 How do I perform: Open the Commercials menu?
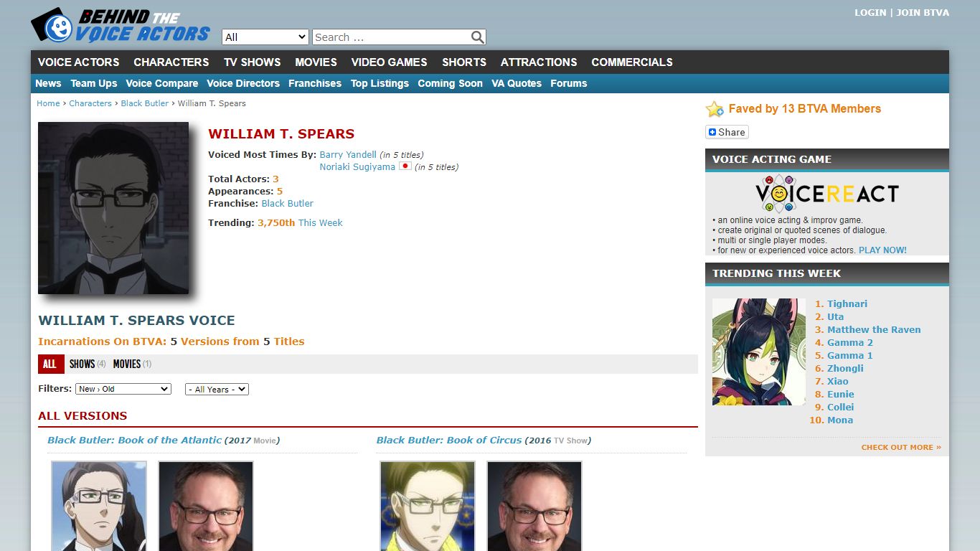coord(632,62)
